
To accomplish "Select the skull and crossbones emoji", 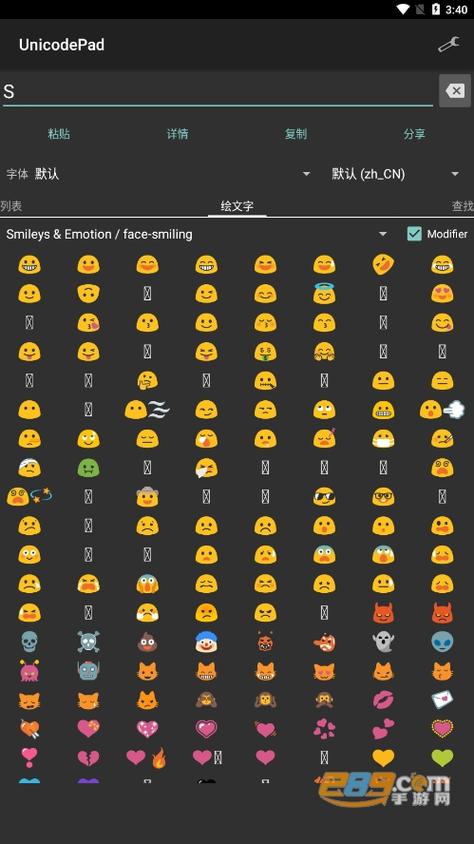I will [x=88, y=642].
